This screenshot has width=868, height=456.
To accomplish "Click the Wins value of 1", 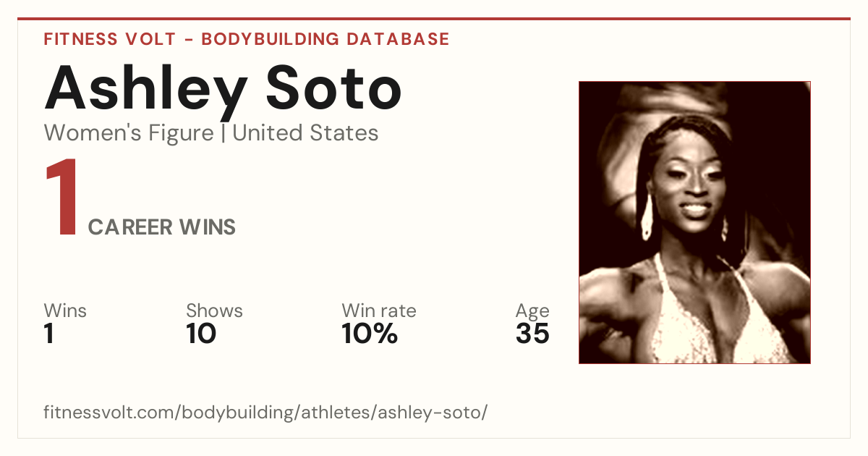I will 49,334.
